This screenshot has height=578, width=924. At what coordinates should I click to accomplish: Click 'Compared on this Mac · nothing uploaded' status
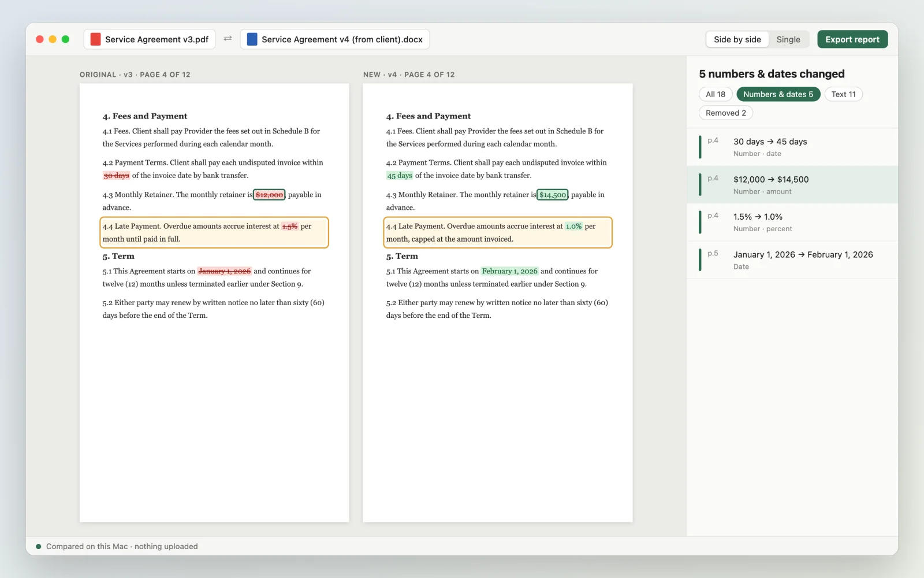[122, 546]
